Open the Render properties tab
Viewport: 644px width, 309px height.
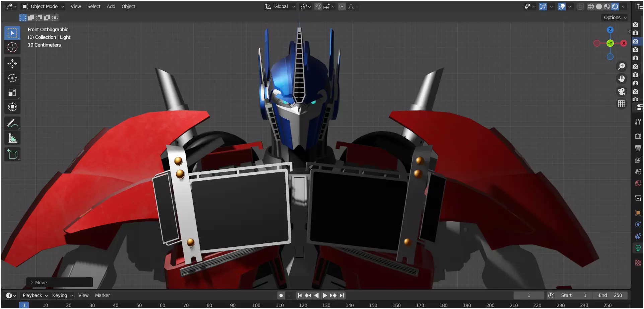click(638, 136)
